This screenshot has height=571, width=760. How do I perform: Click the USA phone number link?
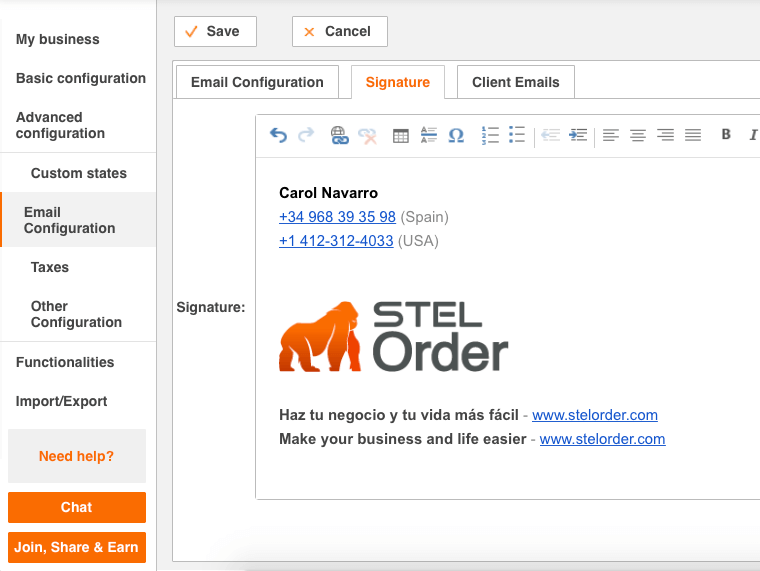[x=336, y=241]
